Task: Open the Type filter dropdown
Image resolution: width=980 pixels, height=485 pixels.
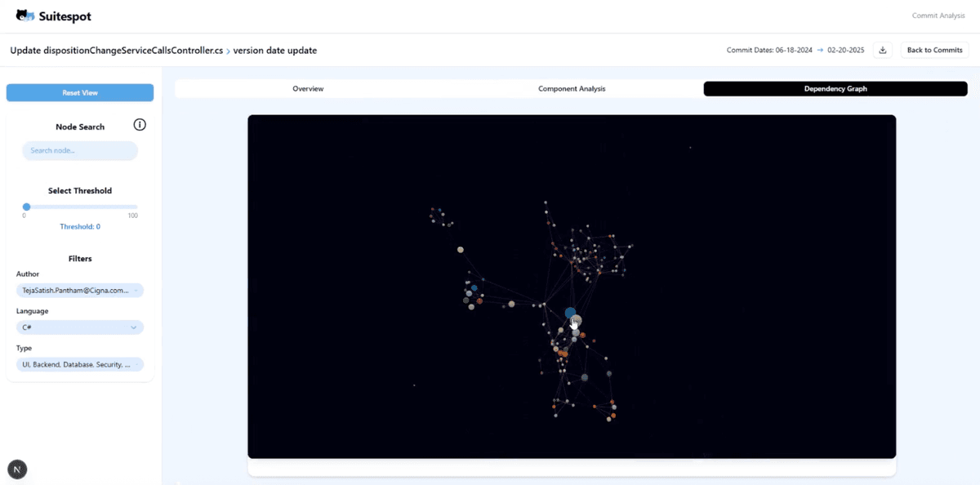Action: (x=79, y=365)
